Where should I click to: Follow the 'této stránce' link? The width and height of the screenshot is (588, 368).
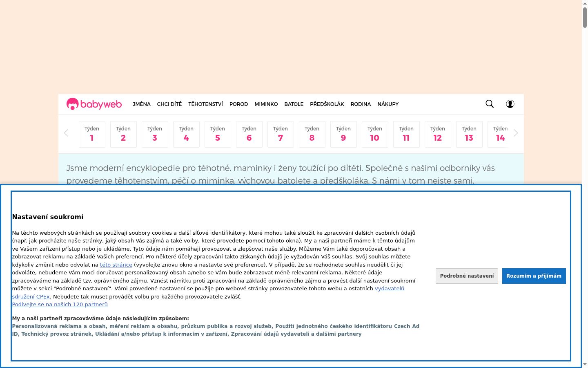coord(116,265)
